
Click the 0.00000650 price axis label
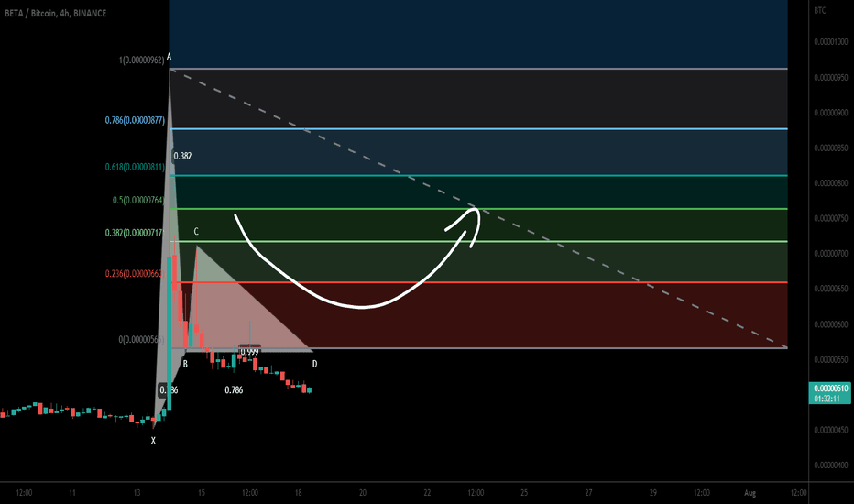pyautogui.click(x=830, y=289)
